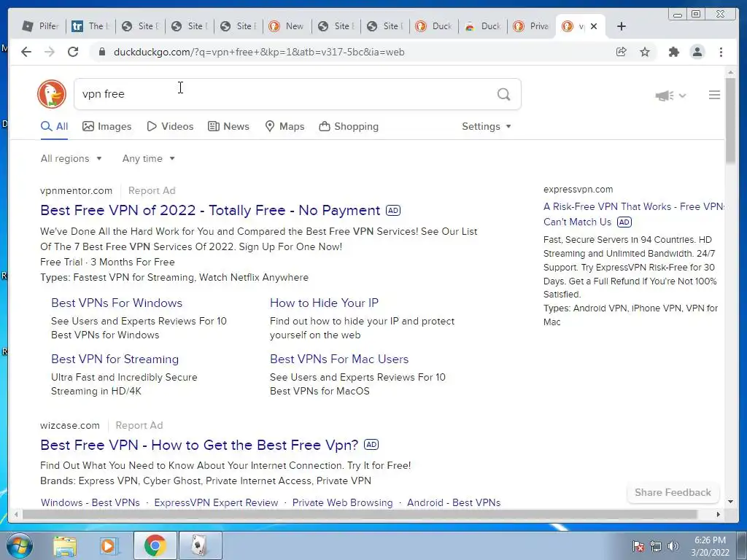Open the hamburger side menu

714,96
